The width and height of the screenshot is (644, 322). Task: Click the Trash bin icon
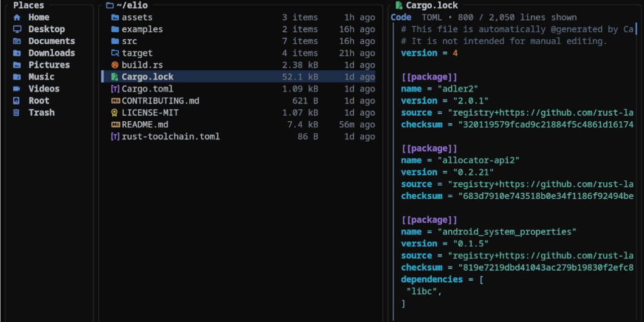(x=17, y=113)
